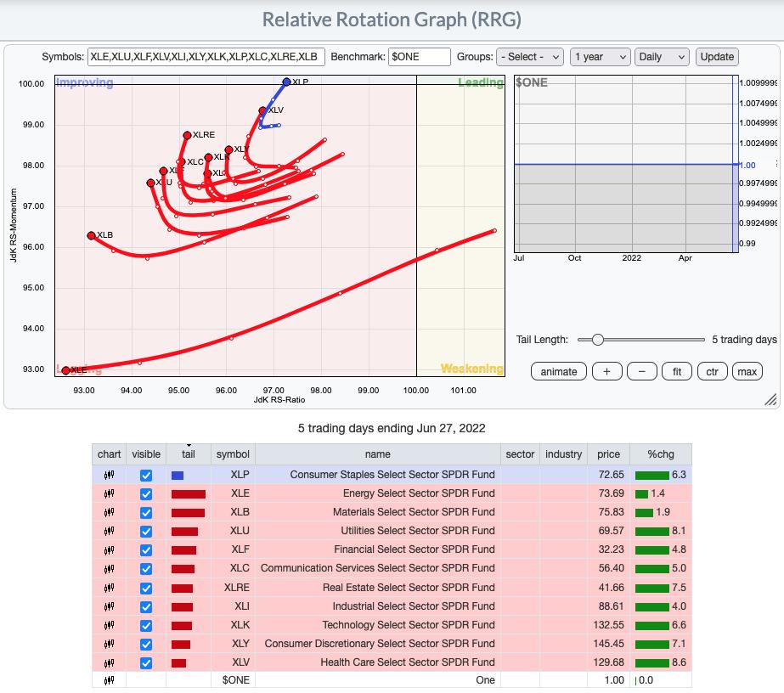Click Consumer Staples Select Sector SPDR Fund
This screenshot has height=693, width=784.
click(x=392, y=475)
